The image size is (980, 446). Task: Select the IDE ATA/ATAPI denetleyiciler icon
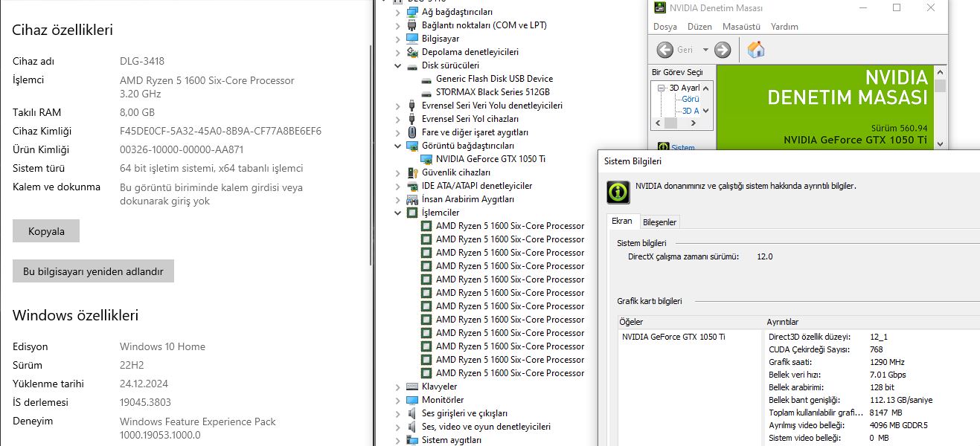412,186
